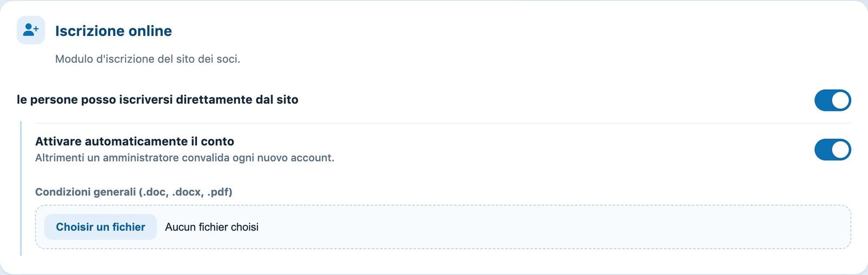Click the le persone posso iscriversi label
This screenshot has height=275, width=868.
157,99
